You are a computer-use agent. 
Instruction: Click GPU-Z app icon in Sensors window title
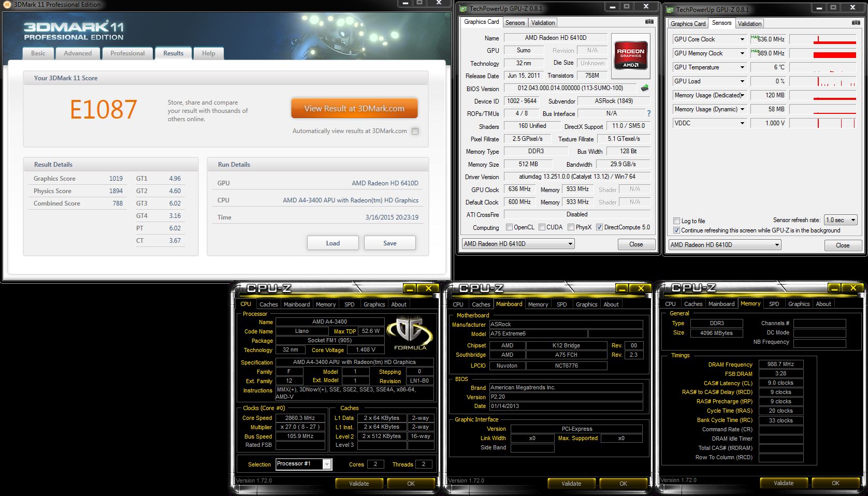pyautogui.click(x=671, y=10)
